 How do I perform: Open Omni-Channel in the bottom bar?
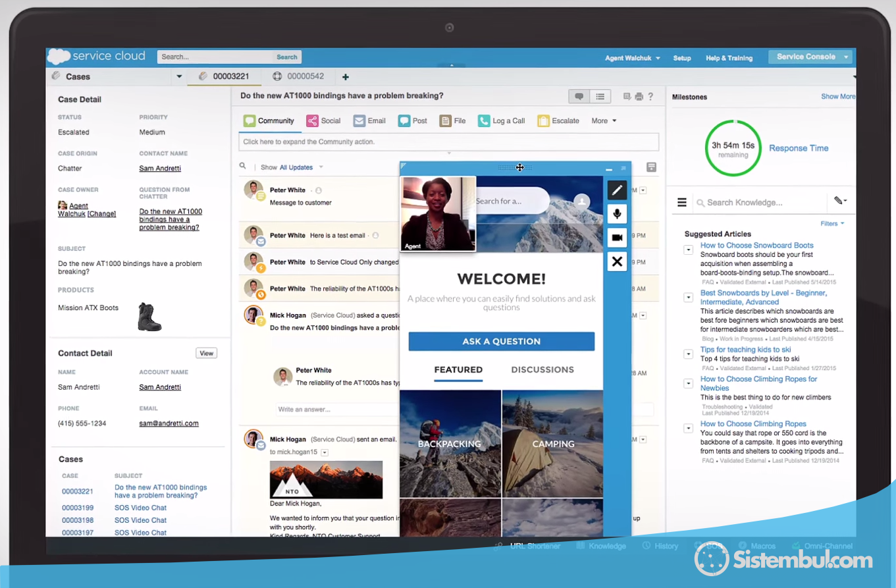pyautogui.click(x=823, y=546)
